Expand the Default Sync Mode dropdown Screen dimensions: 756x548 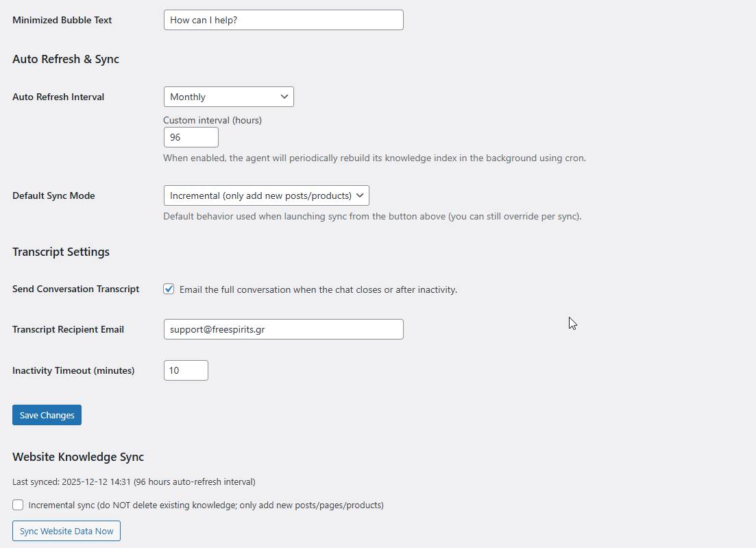(266, 195)
